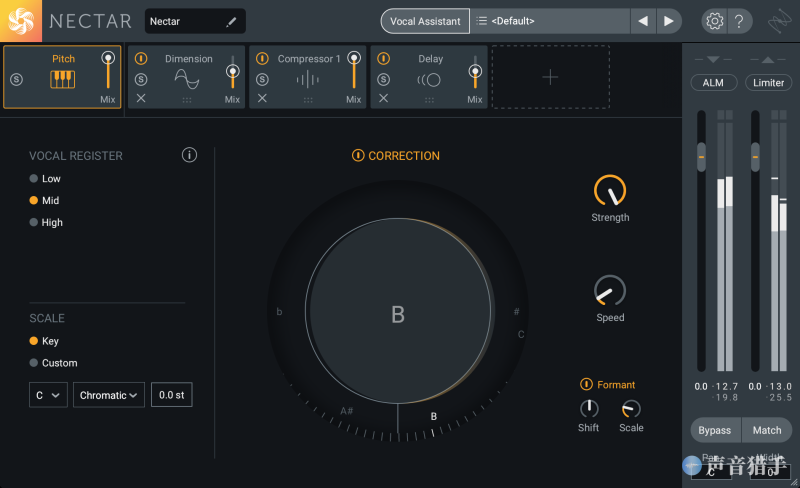Remove the Delay module
Viewport: 800px width, 488px height.
[x=384, y=98]
